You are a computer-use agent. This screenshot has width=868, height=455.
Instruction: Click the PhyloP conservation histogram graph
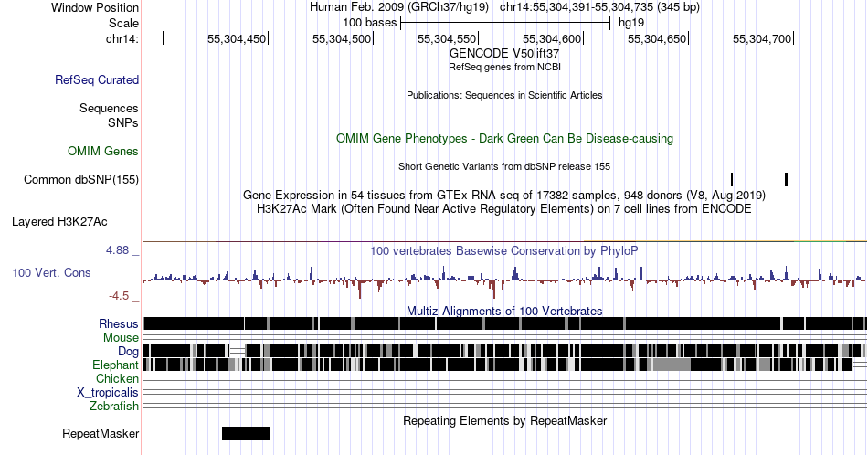tap(504, 281)
